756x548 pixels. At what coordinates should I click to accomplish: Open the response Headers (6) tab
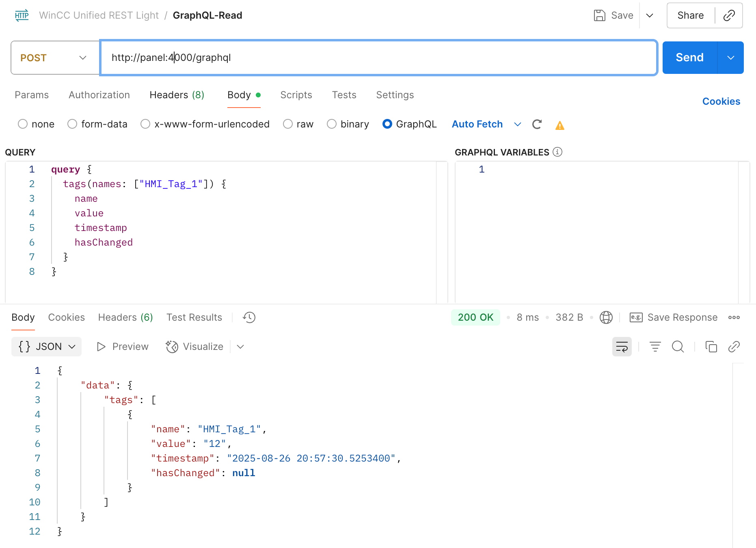[125, 317]
